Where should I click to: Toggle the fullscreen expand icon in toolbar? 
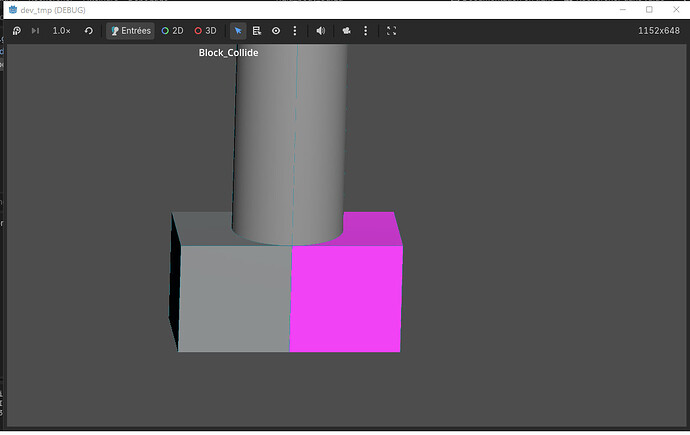pyautogui.click(x=392, y=31)
